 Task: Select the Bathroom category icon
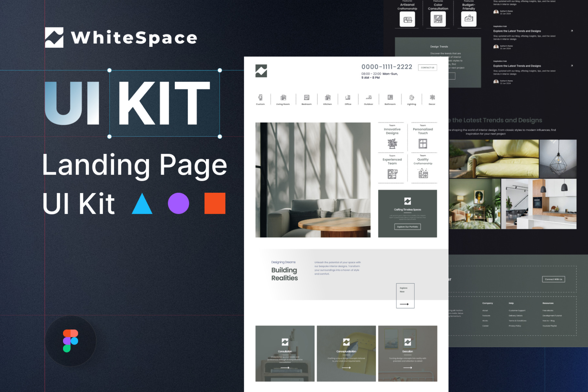390,98
